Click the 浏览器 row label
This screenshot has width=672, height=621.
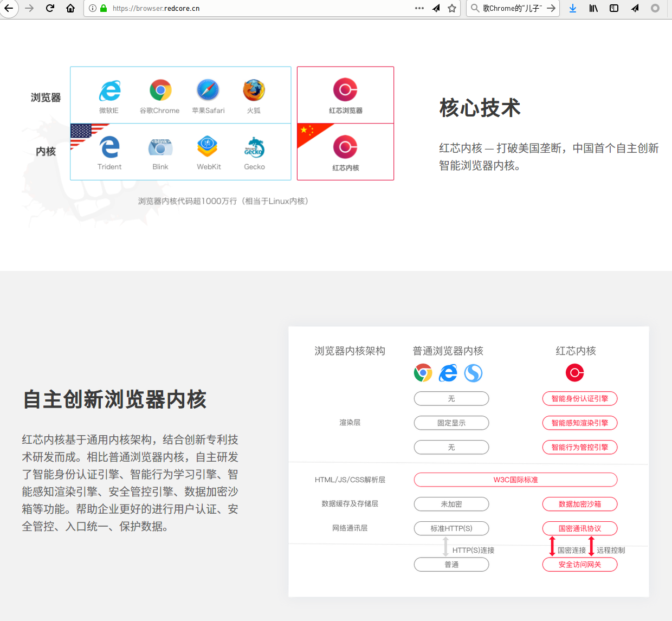46,98
